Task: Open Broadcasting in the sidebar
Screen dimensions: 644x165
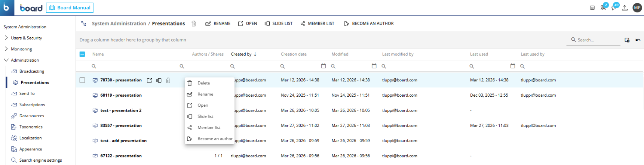Action: point(32,71)
